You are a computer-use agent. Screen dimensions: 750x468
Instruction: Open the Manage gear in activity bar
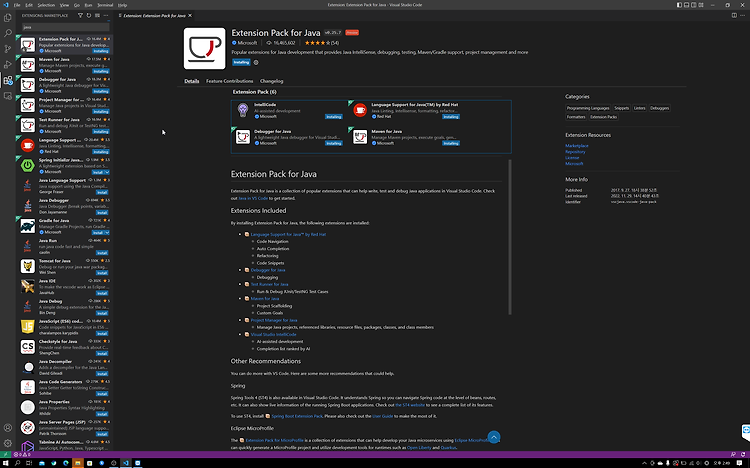[8, 443]
